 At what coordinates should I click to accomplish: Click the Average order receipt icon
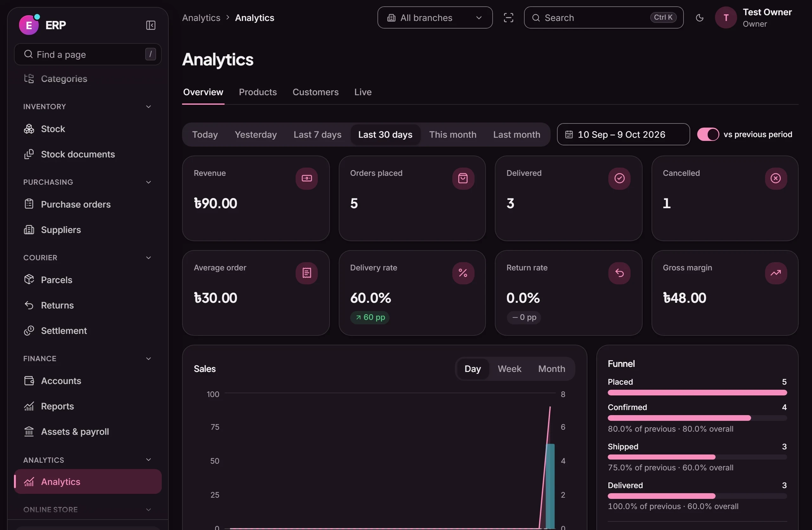click(306, 273)
